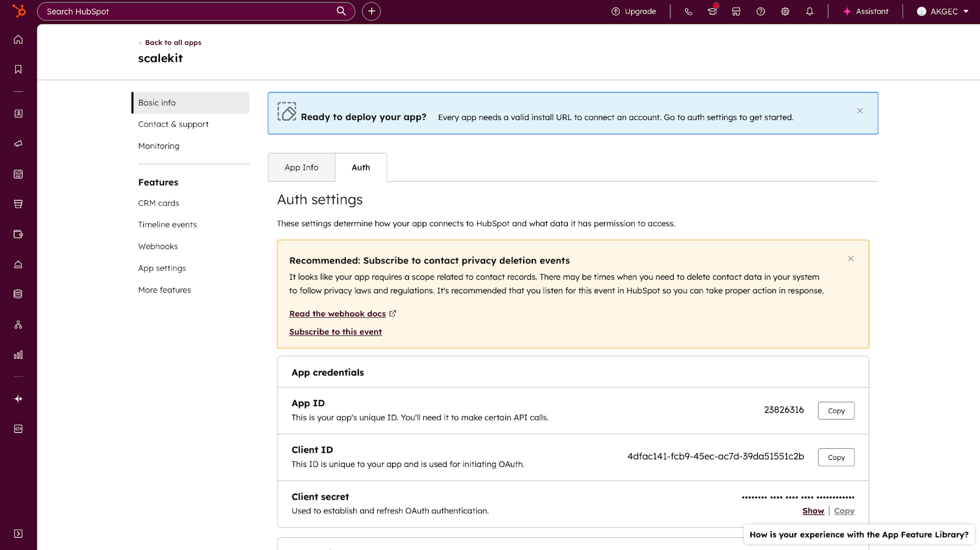Open Service bell icon in sidebar

pyautogui.click(x=18, y=265)
